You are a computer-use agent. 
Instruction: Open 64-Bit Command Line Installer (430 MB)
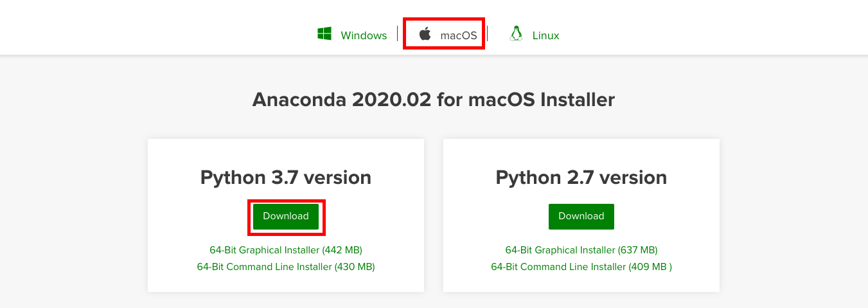pos(286,266)
